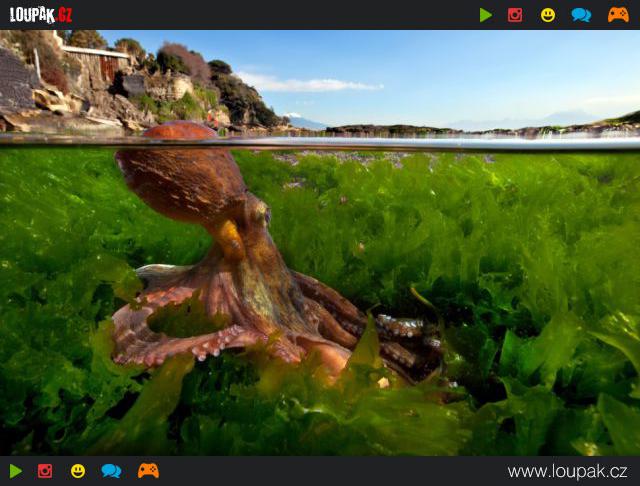Screen dimensions: 640x486
Task: Follow the www.loupak.cz link in footer
Action: [567, 471]
